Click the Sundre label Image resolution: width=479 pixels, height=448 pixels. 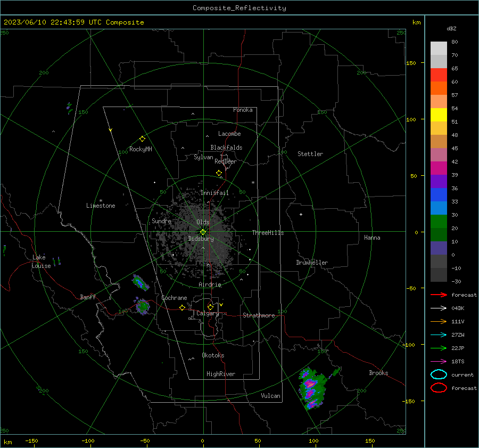161,221
